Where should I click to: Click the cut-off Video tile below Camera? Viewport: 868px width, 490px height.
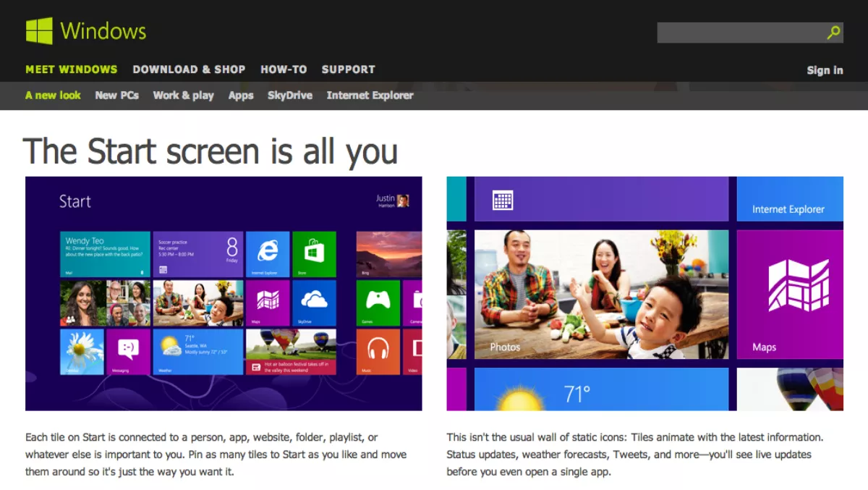click(x=412, y=352)
